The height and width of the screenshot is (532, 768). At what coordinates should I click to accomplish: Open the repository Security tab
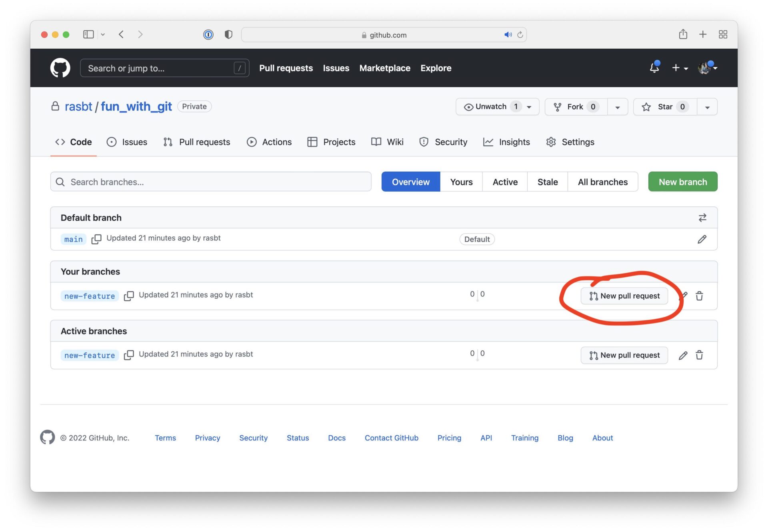[x=443, y=142]
